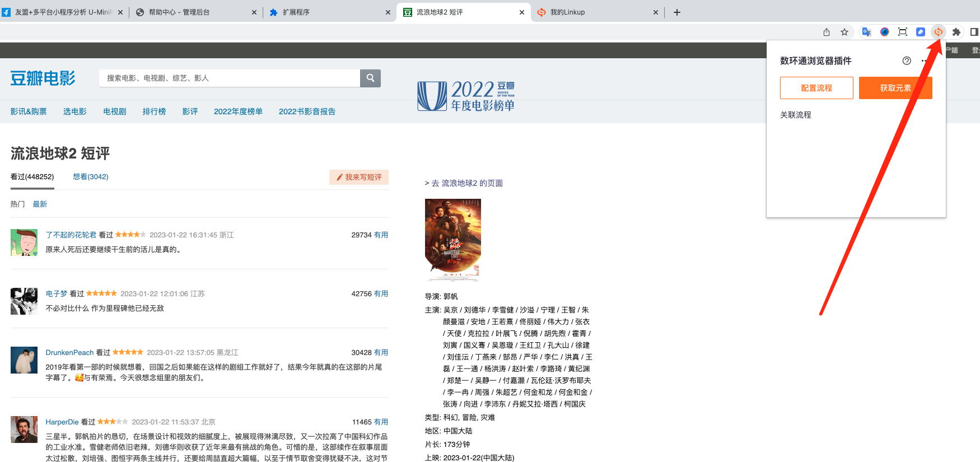Mark HarperDie comment as 有用

[381, 422]
